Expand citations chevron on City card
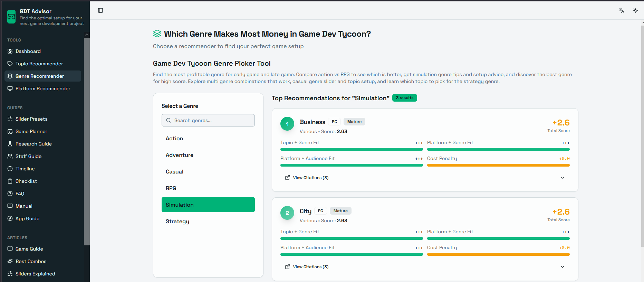The image size is (644, 282). pos(563,267)
